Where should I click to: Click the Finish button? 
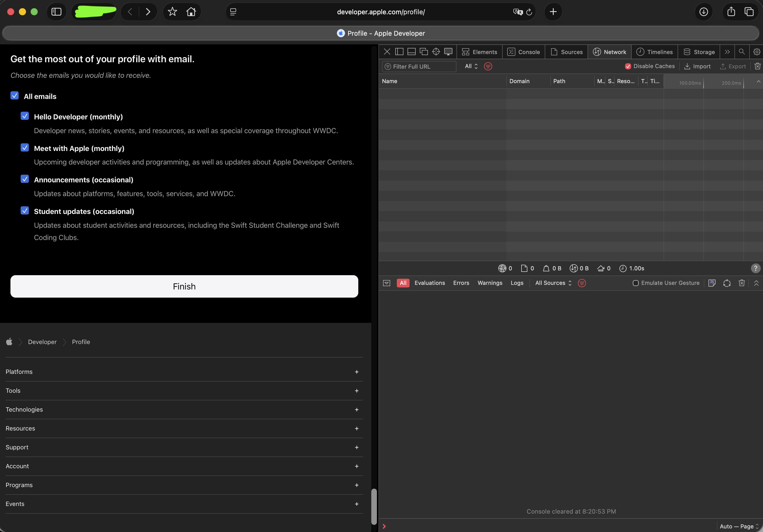click(184, 286)
